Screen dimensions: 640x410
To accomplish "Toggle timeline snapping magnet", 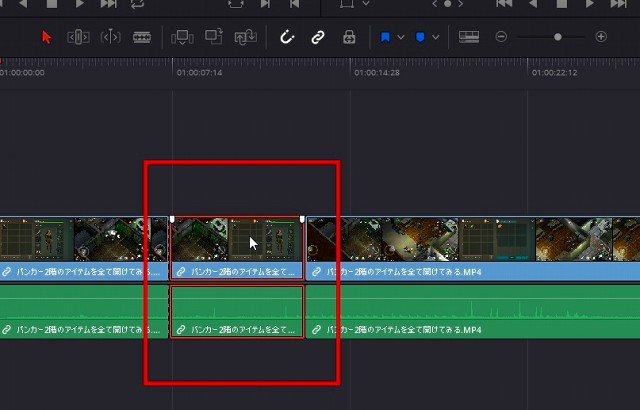I will tap(287, 37).
